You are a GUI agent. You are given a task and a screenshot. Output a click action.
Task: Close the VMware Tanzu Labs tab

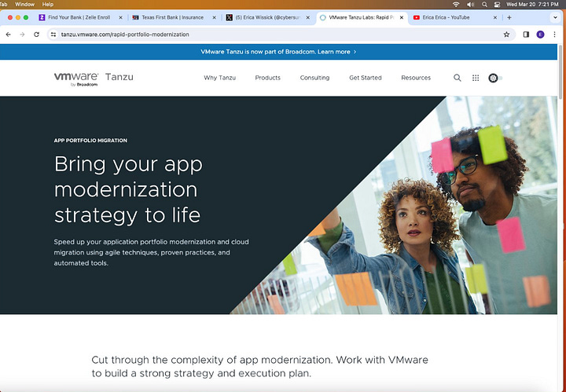coord(402,17)
